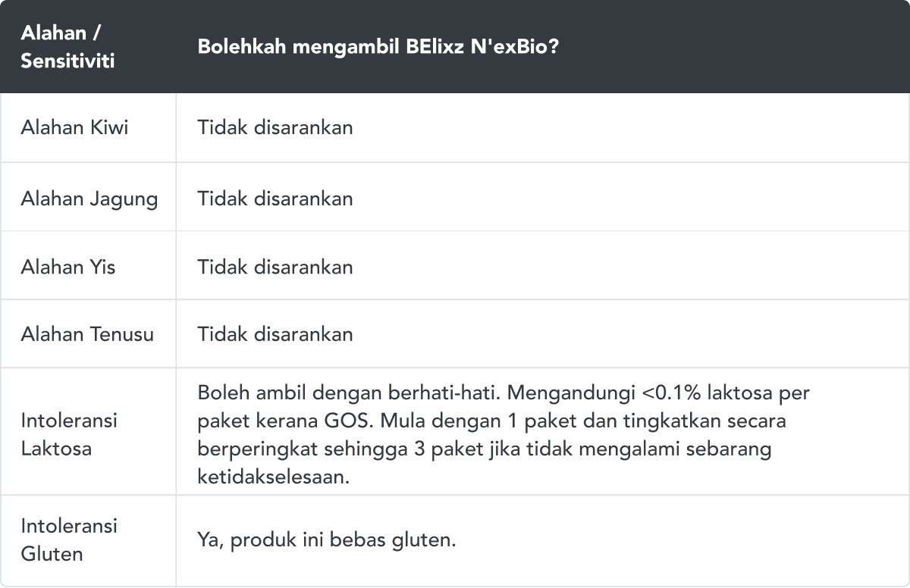Select the 'Alahan Yis' cell
Viewport: 910px width, 588px height.
(x=88, y=267)
